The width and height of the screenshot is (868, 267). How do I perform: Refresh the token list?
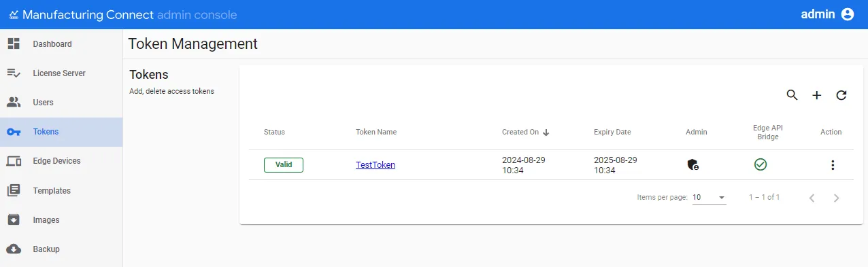tap(841, 95)
